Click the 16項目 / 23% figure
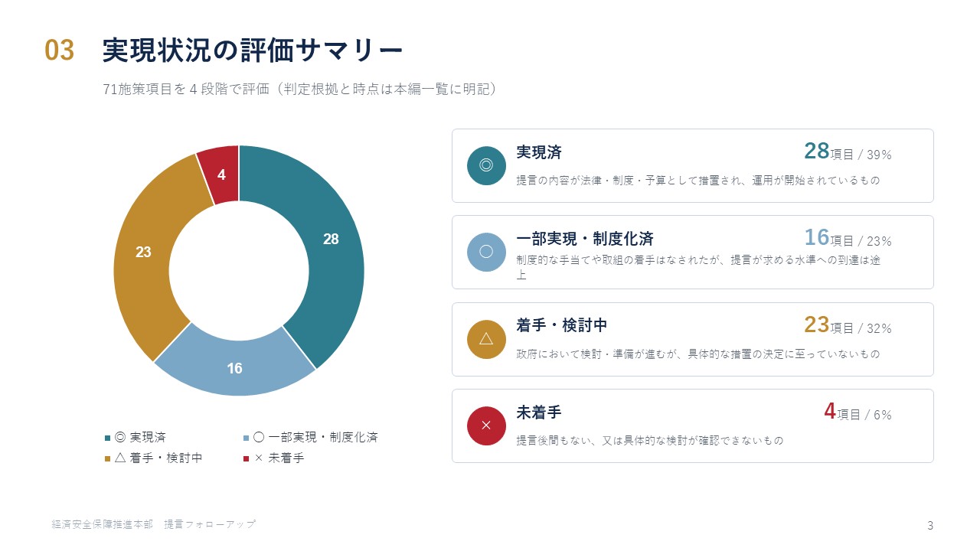The width and height of the screenshot is (980, 551). (x=848, y=238)
